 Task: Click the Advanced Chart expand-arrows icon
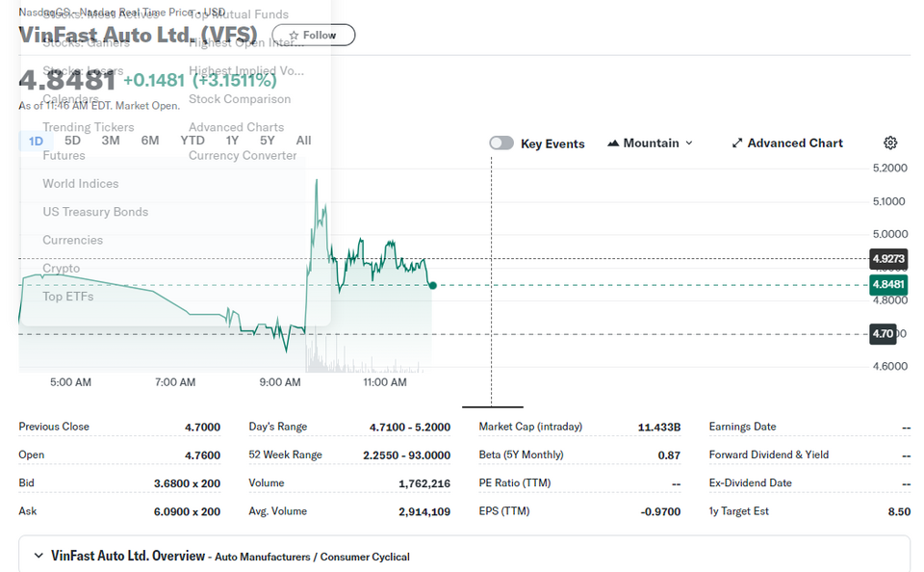[x=736, y=143]
